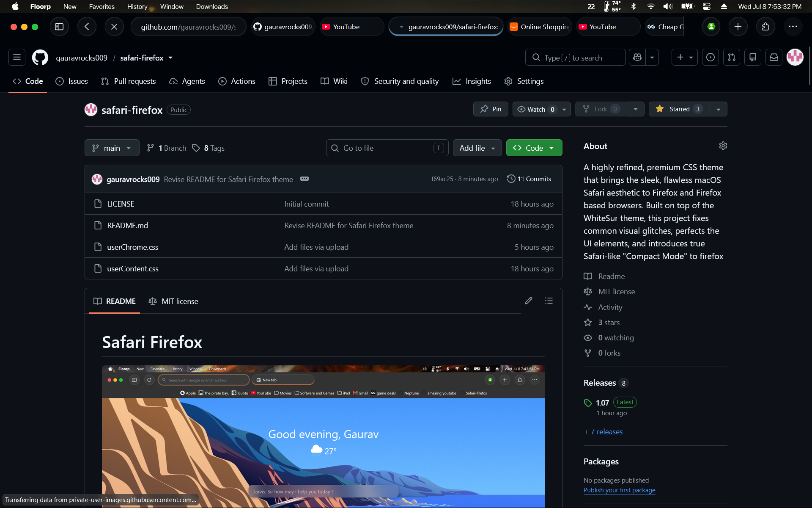Stop loading with the X button
Screen dimensions: 812x508
[x=114, y=27]
